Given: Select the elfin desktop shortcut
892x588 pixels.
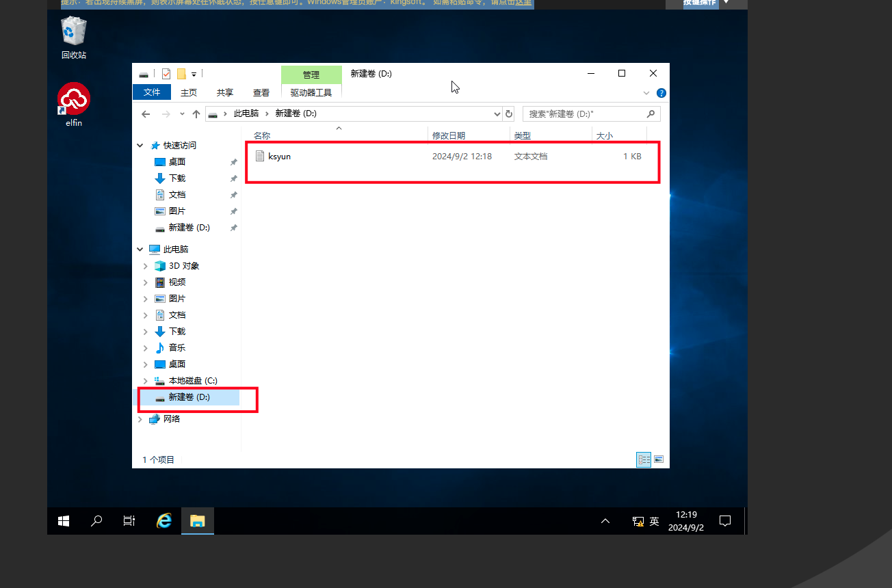Looking at the screenshot, I should (x=74, y=105).
